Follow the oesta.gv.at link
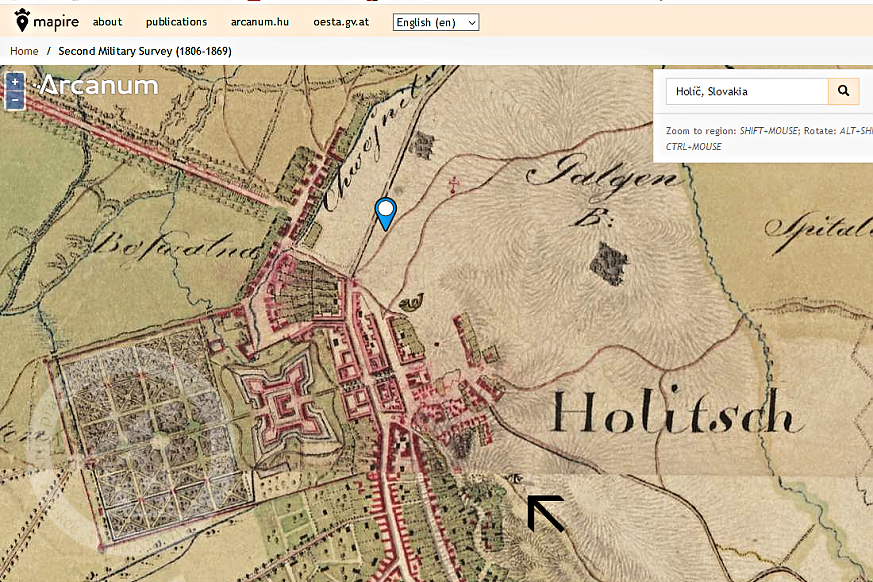 pos(341,22)
